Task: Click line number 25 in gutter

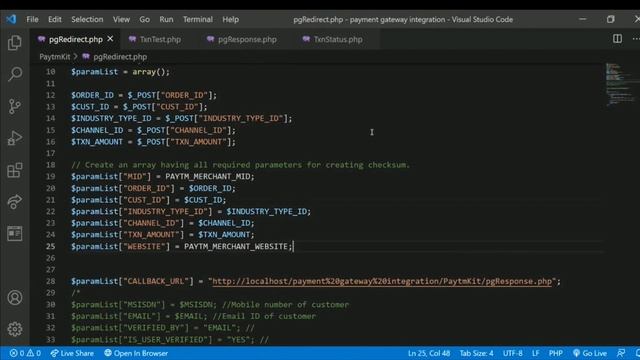Action: pyautogui.click(x=51, y=246)
